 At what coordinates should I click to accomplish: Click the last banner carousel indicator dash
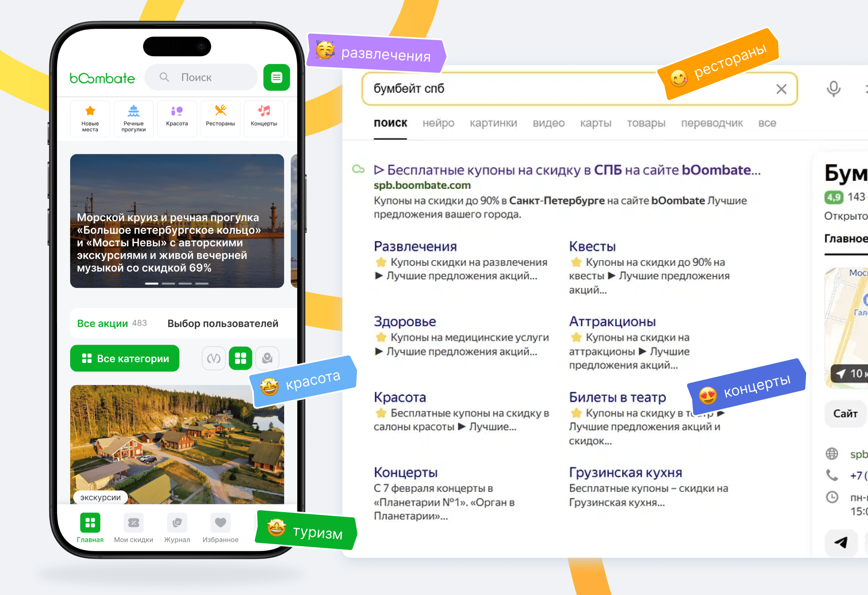pyautogui.click(x=202, y=284)
